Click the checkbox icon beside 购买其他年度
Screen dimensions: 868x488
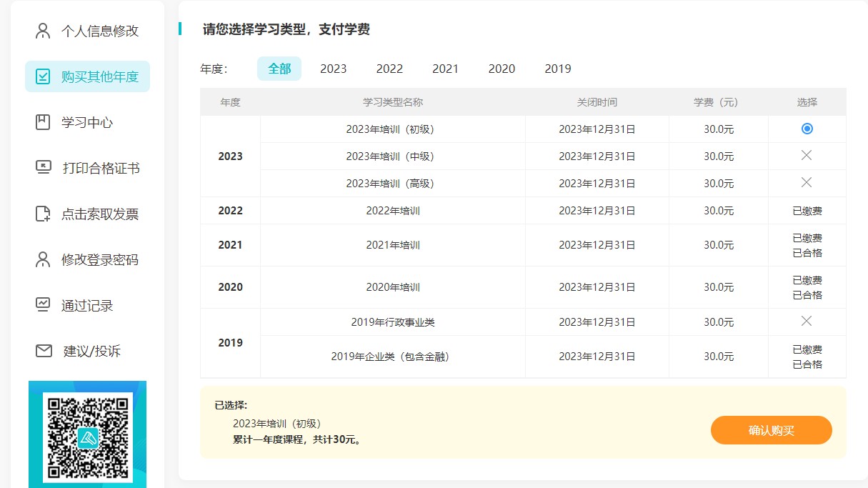coord(43,76)
